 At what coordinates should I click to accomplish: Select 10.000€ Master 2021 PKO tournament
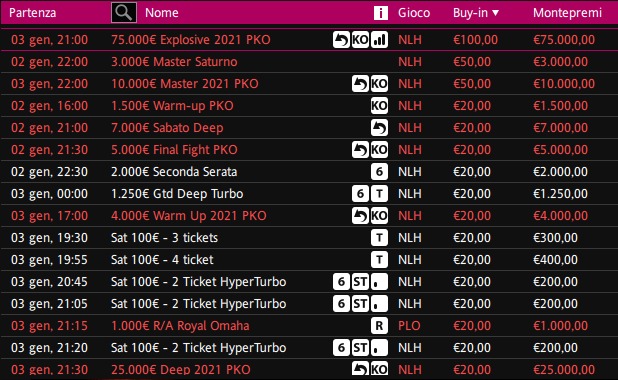pos(185,84)
